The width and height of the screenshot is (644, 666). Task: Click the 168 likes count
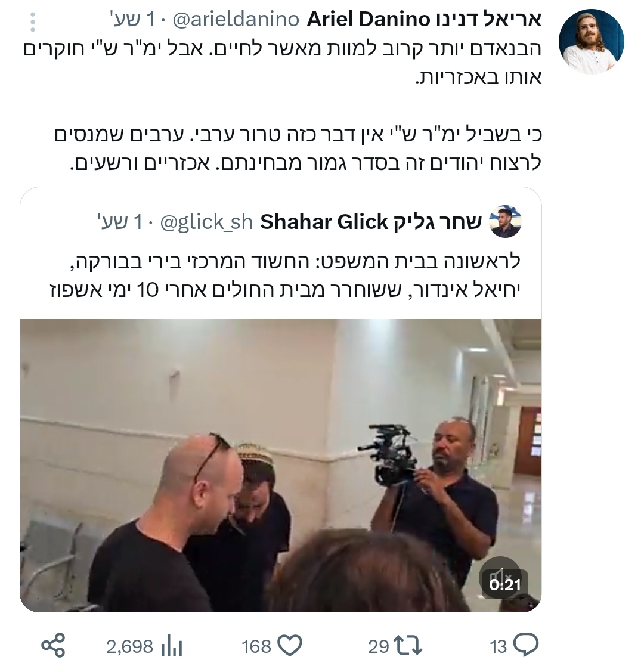click(x=256, y=646)
